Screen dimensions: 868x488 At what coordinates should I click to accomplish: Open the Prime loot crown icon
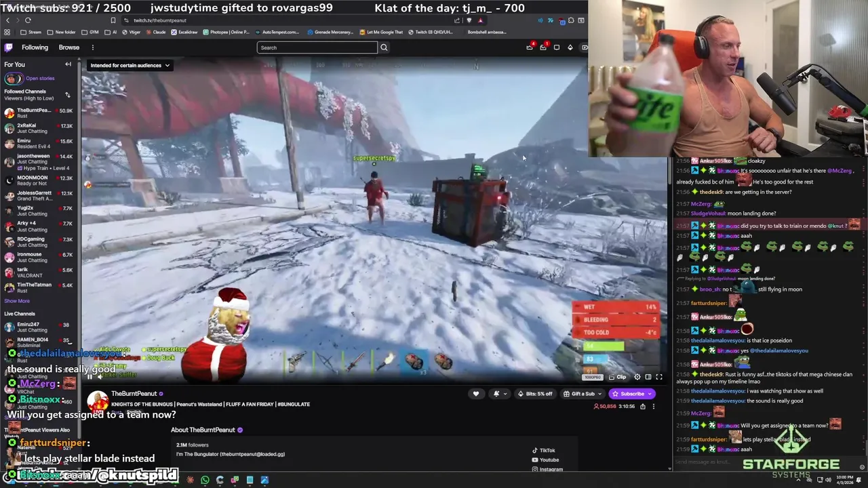tap(530, 47)
